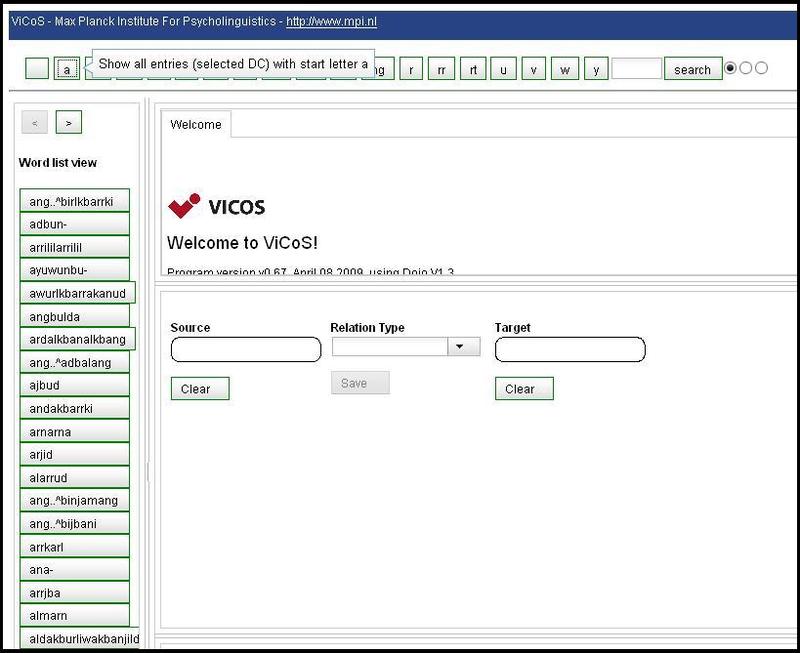800x653 pixels.
Task: Select word alarrud
Action: coord(74,478)
